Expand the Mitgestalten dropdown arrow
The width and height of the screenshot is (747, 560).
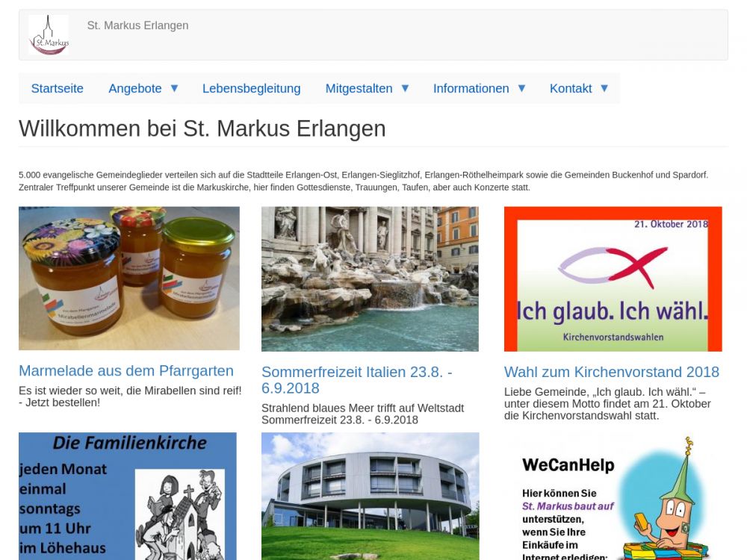405,88
